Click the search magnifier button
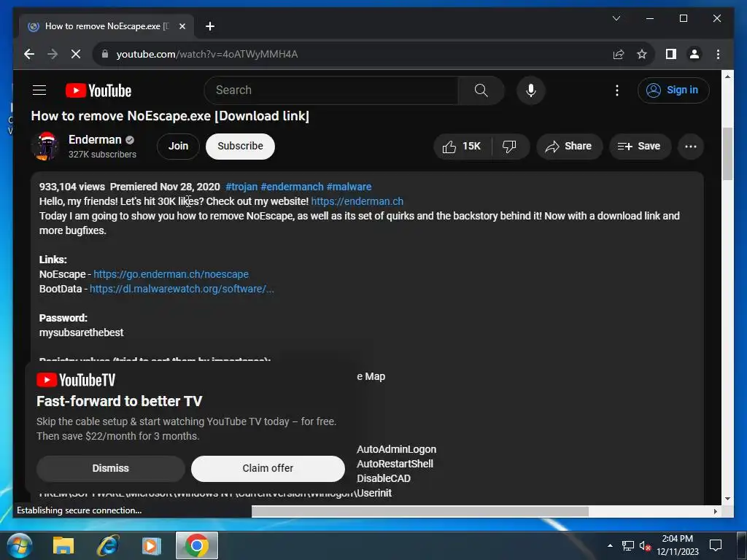This screenshot has height=560, width=747. pyautogui.click(x=481, y=90)
